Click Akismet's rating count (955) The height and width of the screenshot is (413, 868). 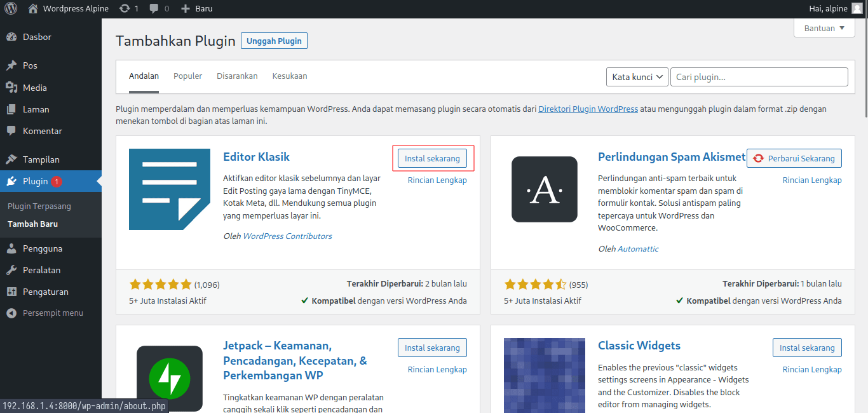point(578,285)
